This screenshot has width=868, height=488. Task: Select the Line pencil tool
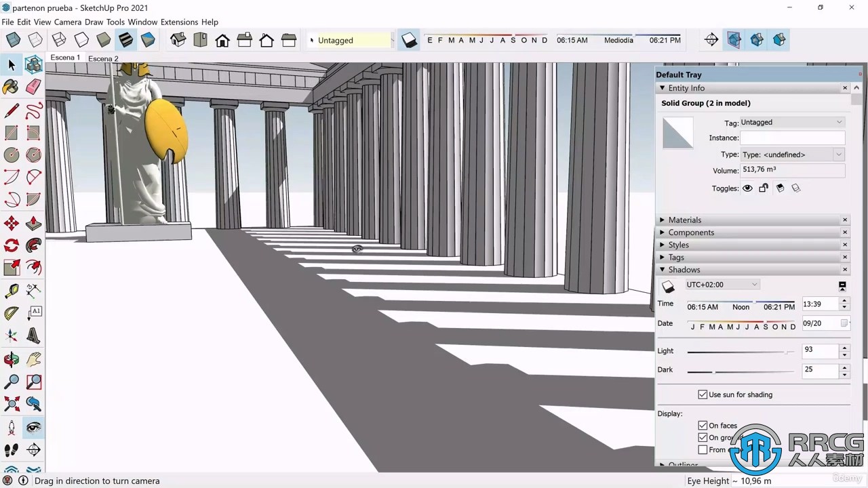[x=12, y=110]
